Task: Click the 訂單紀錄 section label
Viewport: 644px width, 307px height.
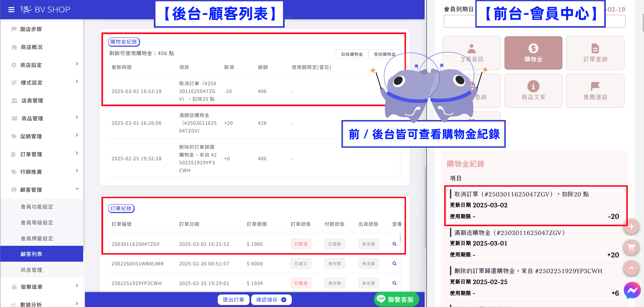Action: tap(121, 208)
